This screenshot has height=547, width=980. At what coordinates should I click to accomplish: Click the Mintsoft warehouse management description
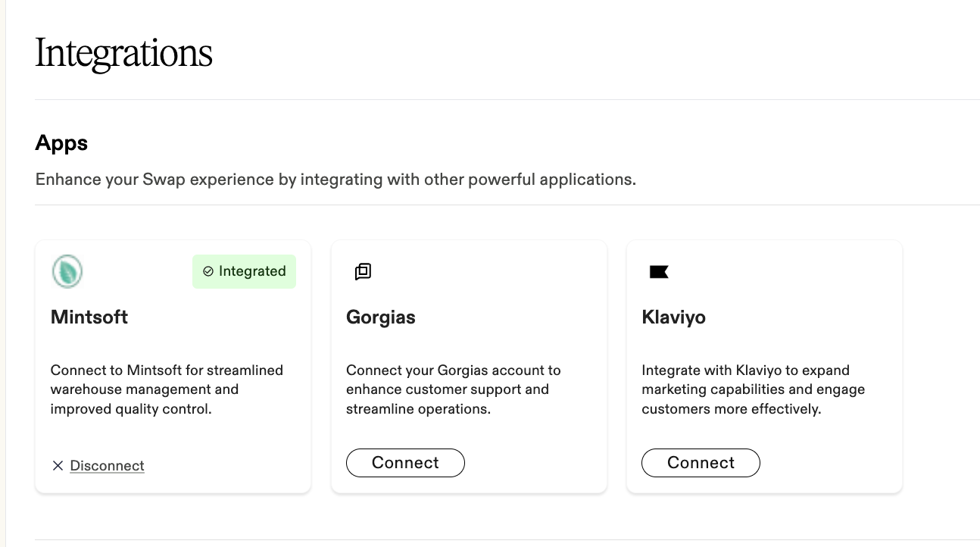point(167,389)
